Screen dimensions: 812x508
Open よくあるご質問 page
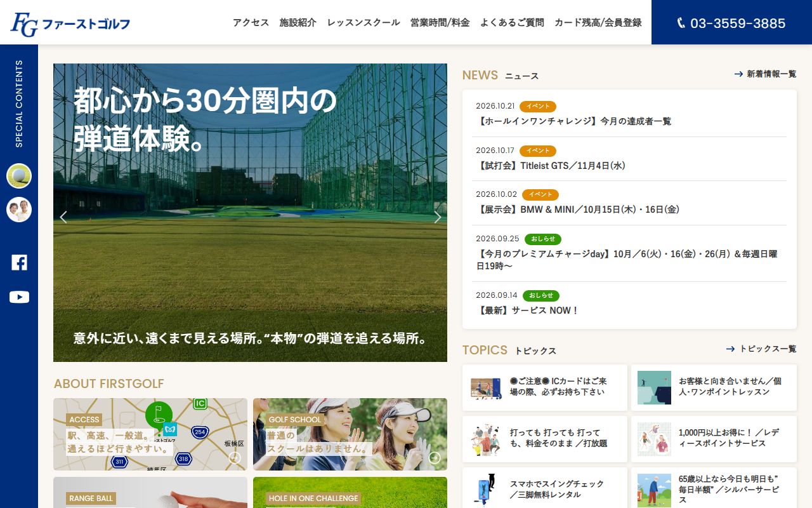512,22
